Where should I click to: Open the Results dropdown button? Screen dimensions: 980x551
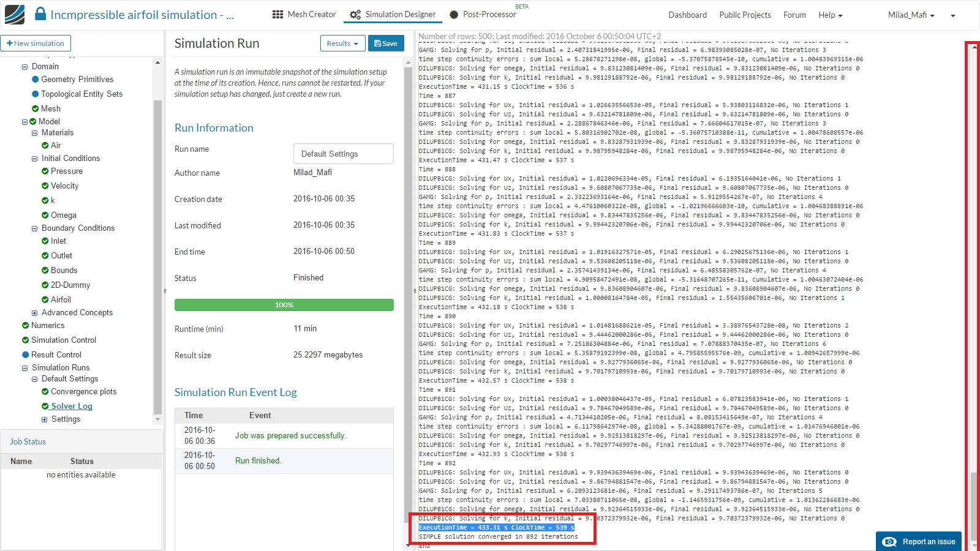pos(342,43)
